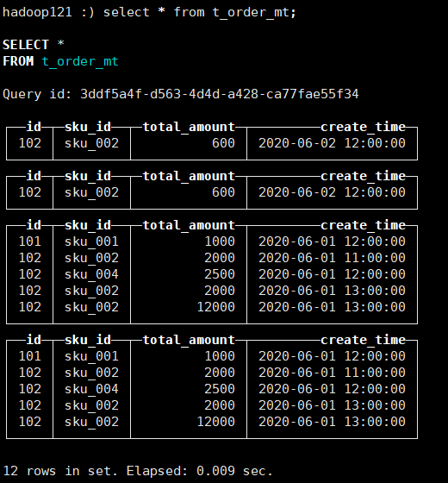This screenshot has width=448, height=483.
Task: Click sku_001 in the last result block
Action: pos(91,356)
